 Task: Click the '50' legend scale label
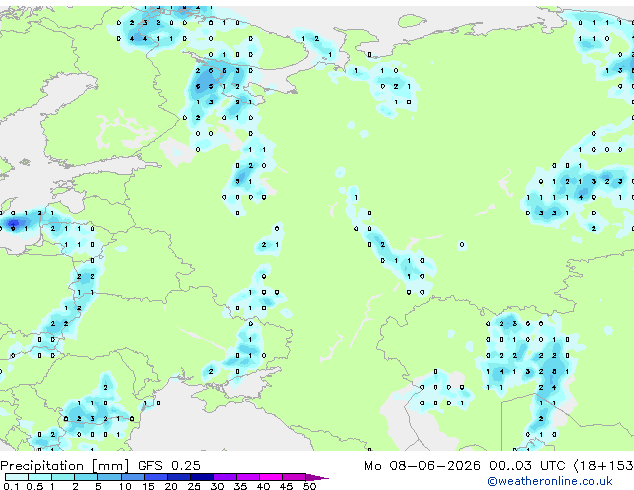[x=309, y=486]
